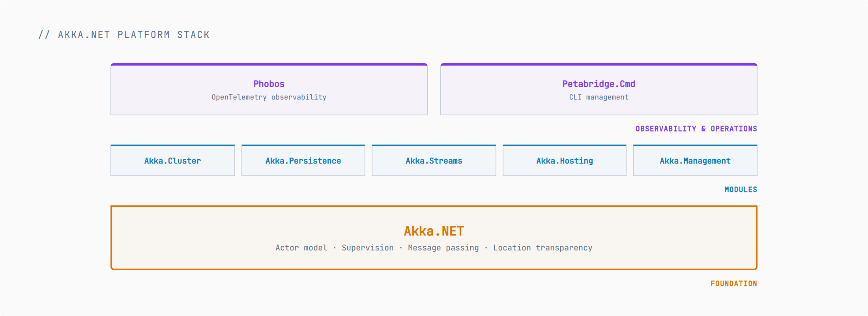Select the Supervision text
The width and height of the screenshot is (868, 316).
point(367,248)
